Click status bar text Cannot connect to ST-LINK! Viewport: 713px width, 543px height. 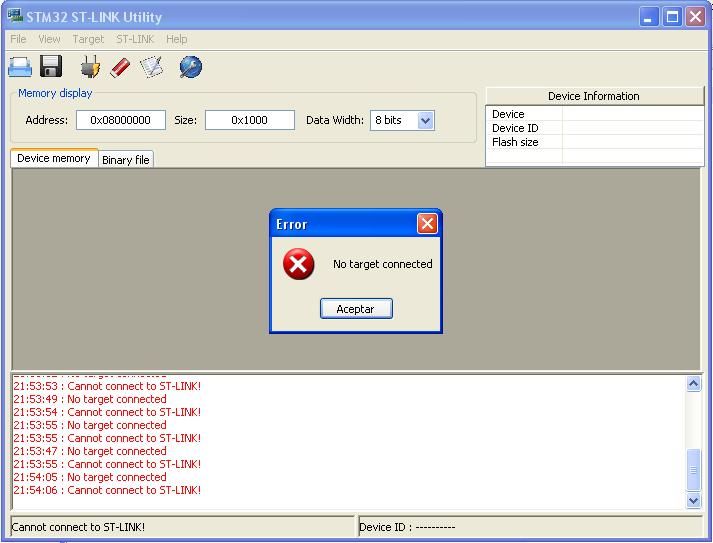[78, 527]
